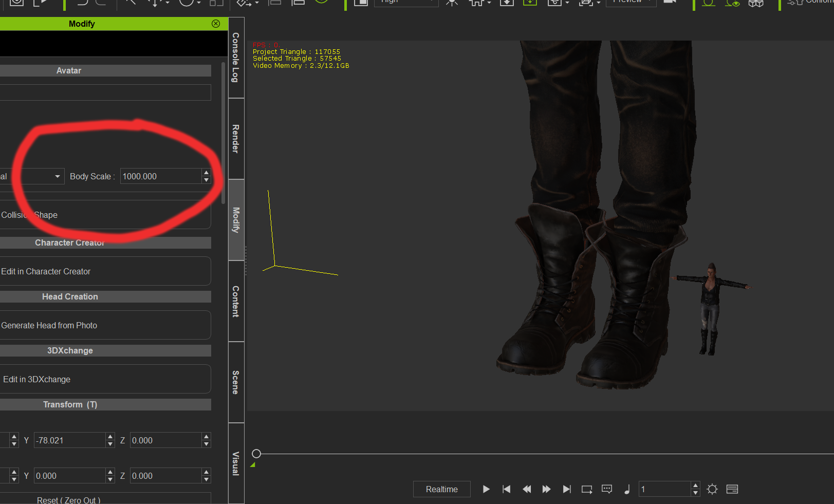Screen dimensions: 834x504
Task: Play the animation in the timeline
Action: click(486, 489)
